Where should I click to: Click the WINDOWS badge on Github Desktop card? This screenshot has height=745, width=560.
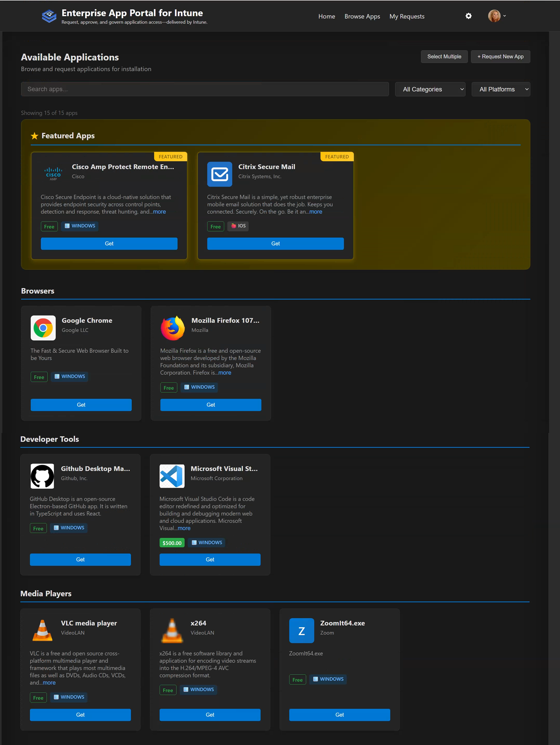point(69,528)
